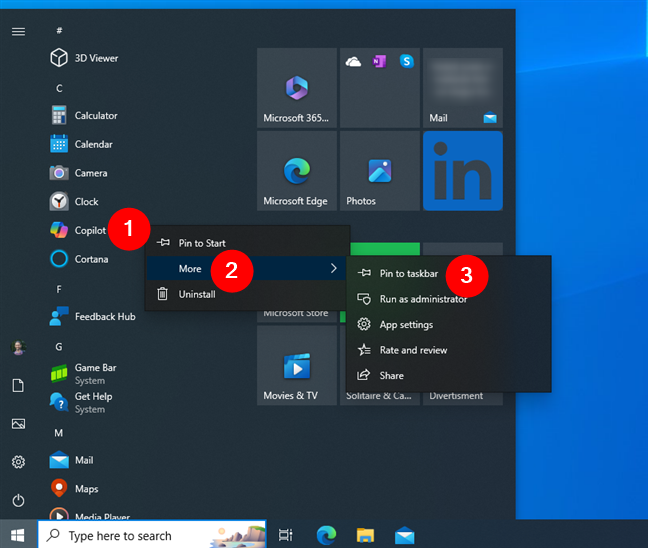Viewport: 648px width, 548px height.
Task: Jump to apps via letter C header
Action: point(59,88)
